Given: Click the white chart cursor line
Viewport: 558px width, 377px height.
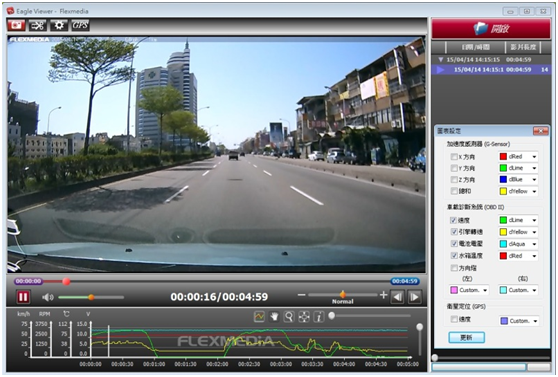Looking at the screenshot, I should [x=109, y=341].
